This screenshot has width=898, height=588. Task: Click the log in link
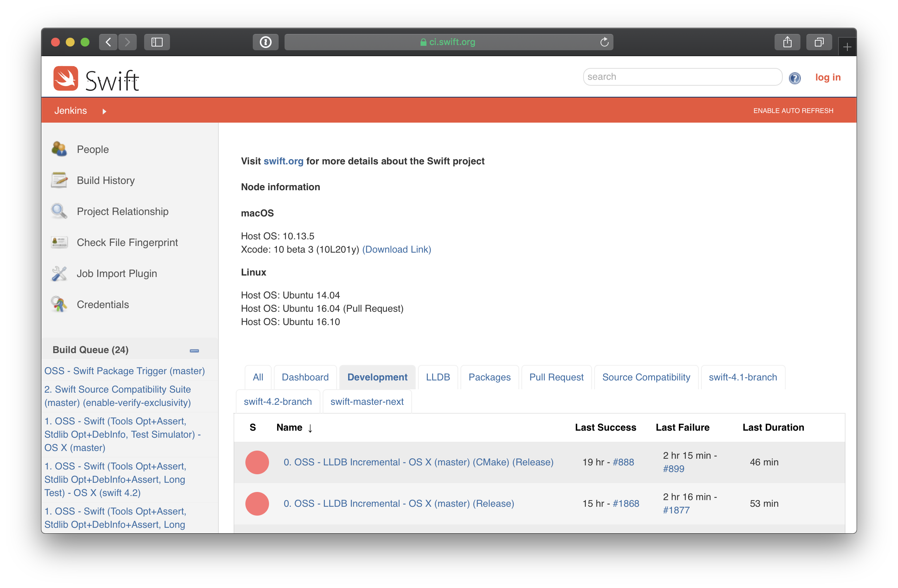click(x=828, y=77)
